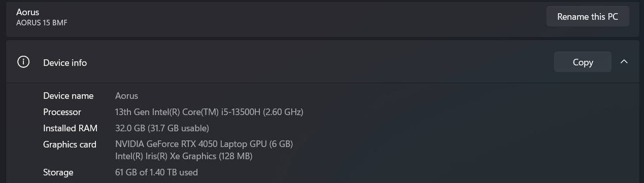Click the Device name label
The height and width of the screenshot is (183, 644).
point(68,96)
